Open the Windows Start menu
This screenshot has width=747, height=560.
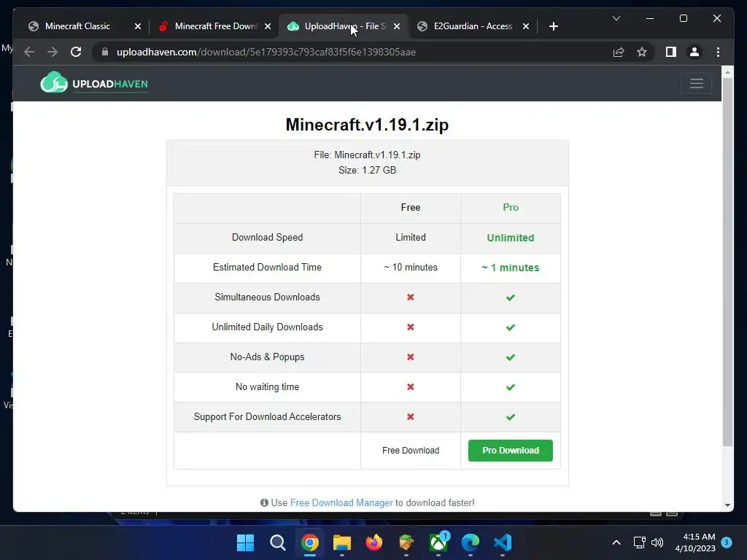[x=245, y=542]
